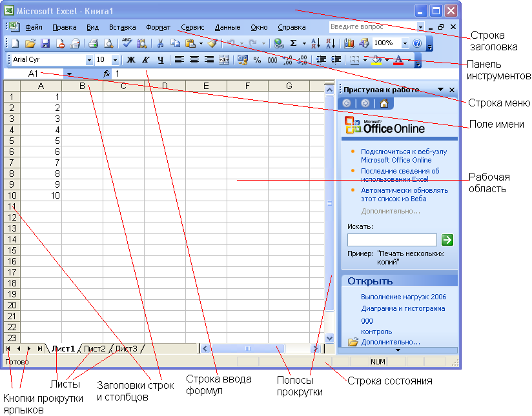Image resolution: width=532 pixels, height=416 pixels.
Task: Open the Данные menu
Action: pos(227,27)
